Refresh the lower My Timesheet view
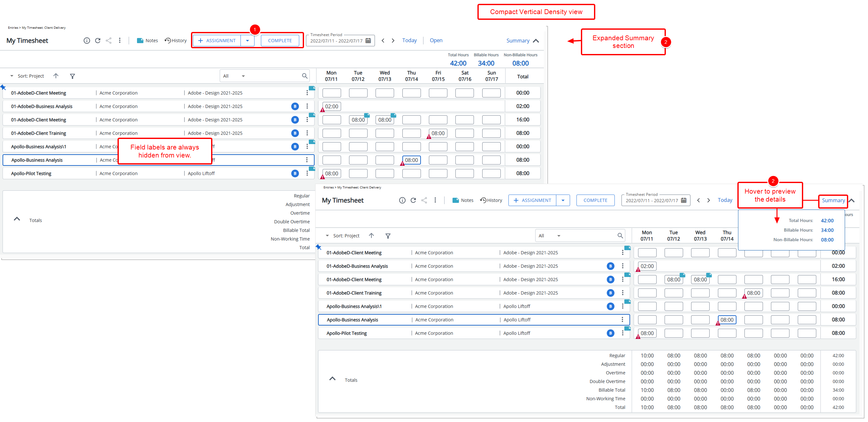Viewport: 868px width, 422px height. point(413,200)
